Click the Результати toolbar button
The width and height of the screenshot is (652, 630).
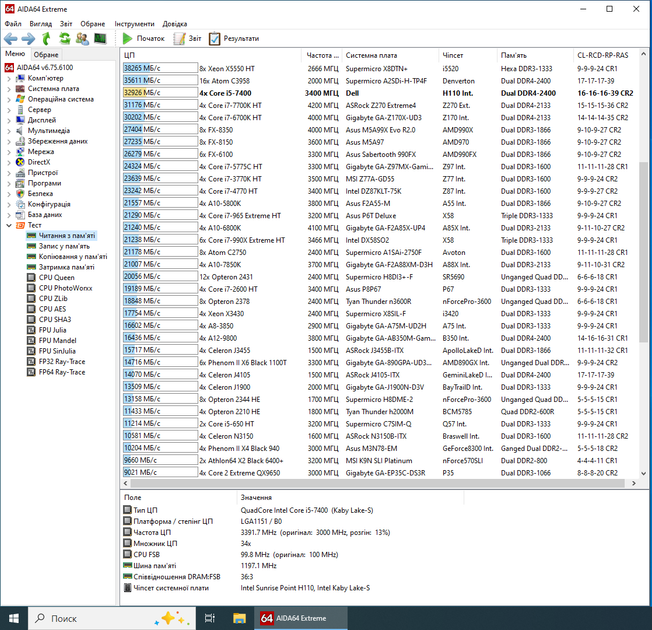point(234,39)
